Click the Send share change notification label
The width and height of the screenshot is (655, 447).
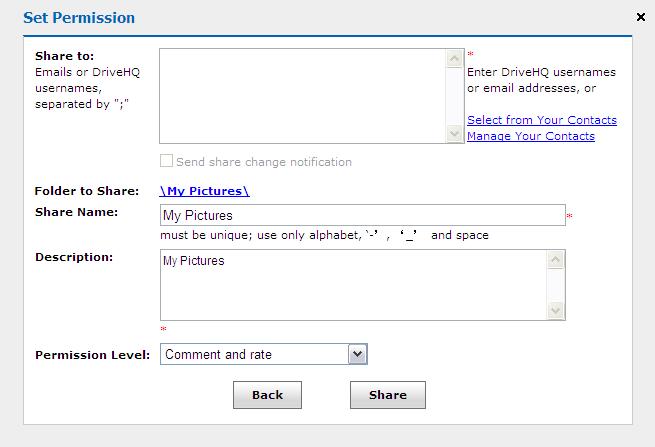263,162
